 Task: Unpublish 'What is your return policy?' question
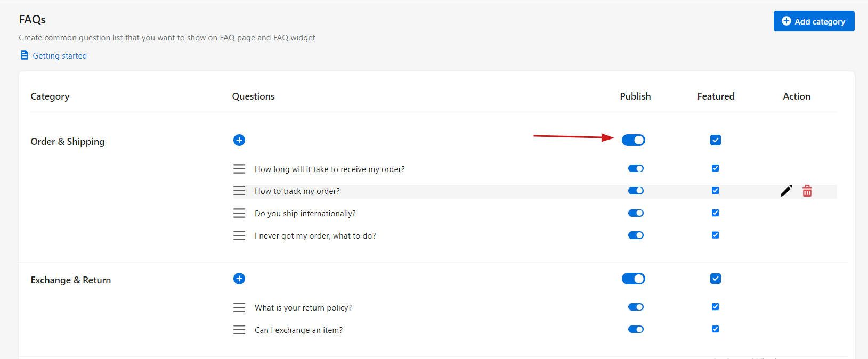(636, 307)
